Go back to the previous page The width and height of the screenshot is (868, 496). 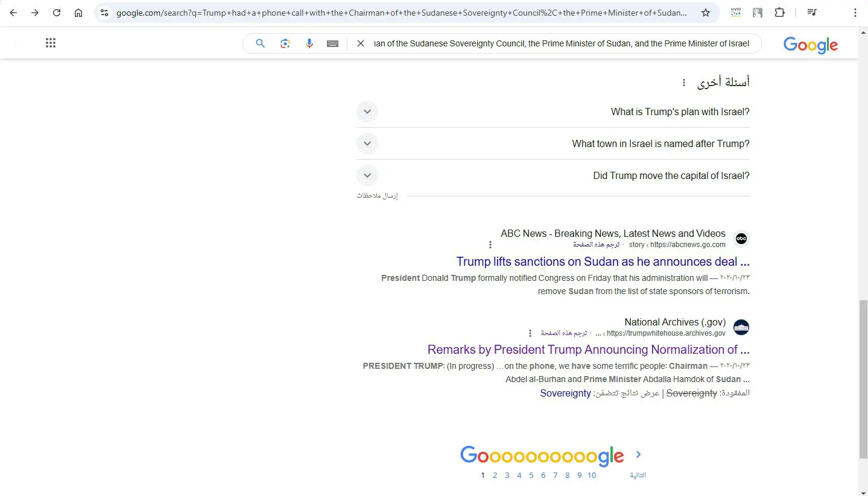[x=13, y=13]
